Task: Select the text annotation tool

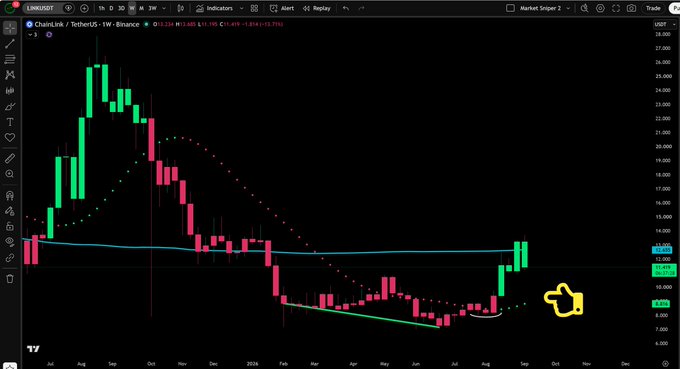Action: pyautogui.click(x=10, y=122)
